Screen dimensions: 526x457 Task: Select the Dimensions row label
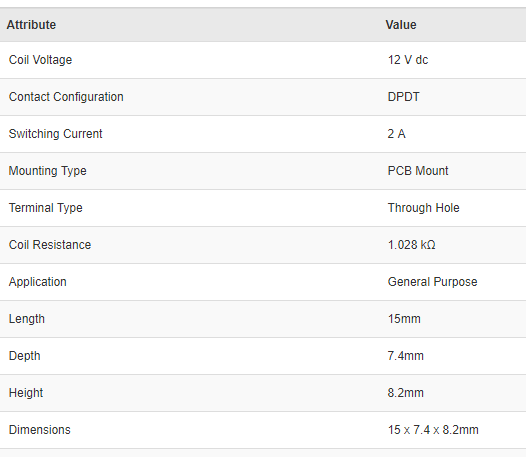(40, 430)
